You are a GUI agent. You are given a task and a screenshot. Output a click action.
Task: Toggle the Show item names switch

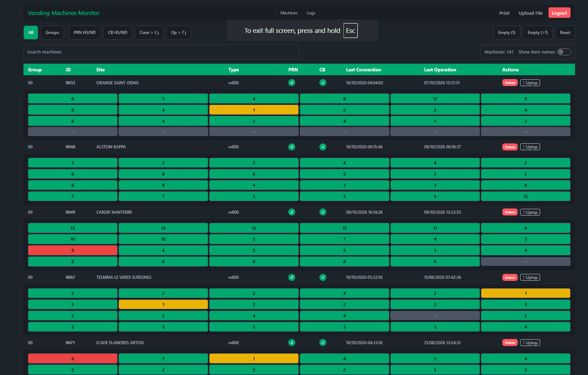coord(564,52)
